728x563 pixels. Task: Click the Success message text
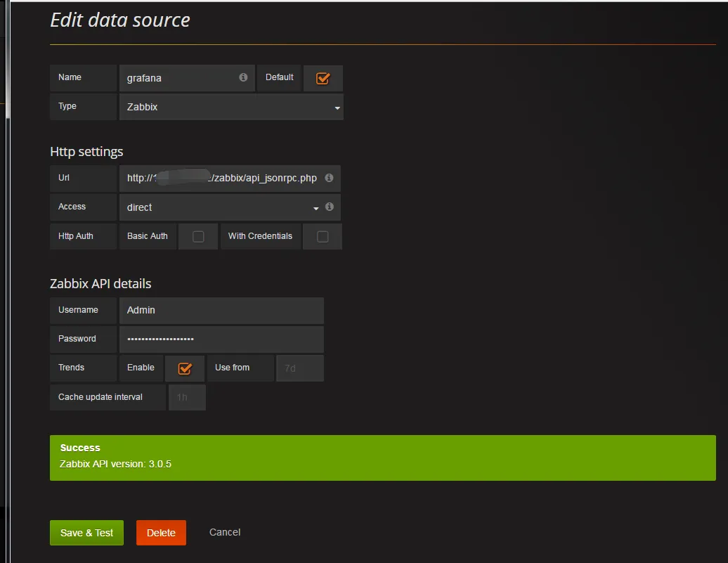[80, 448]
